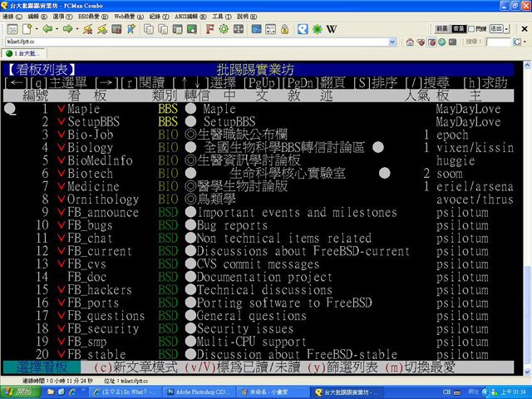Open the site list icon in toolbar
This screenshot has width=532, height=399.
[12, 30]
